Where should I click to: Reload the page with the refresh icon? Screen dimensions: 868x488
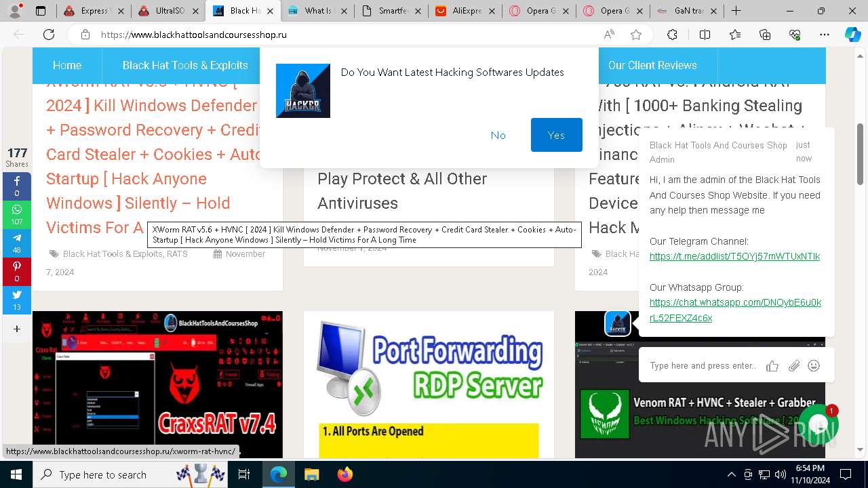point(49,35)
